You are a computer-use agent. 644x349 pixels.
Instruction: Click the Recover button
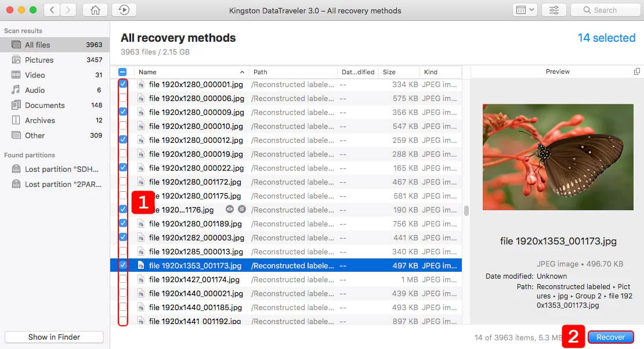(x=610, y=337)
